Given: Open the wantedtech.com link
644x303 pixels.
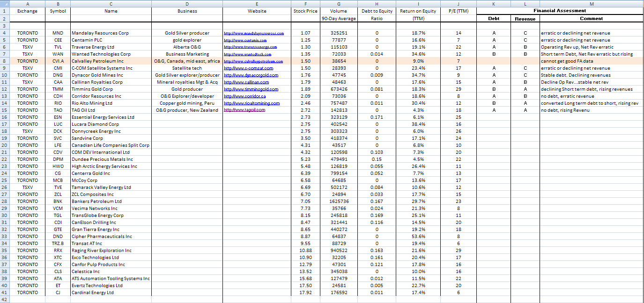Looking at the screenshot, I should 248,54.
